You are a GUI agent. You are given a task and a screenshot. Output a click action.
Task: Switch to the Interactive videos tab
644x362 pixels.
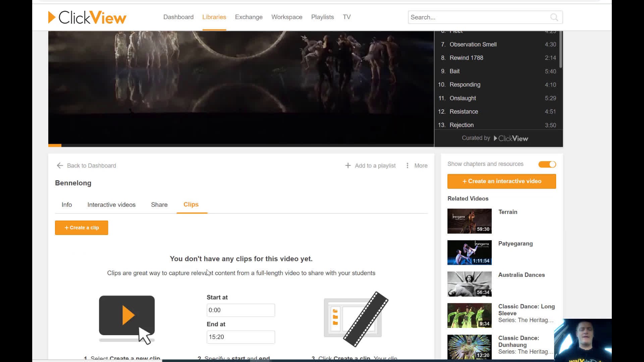click(x=111, y=205)
